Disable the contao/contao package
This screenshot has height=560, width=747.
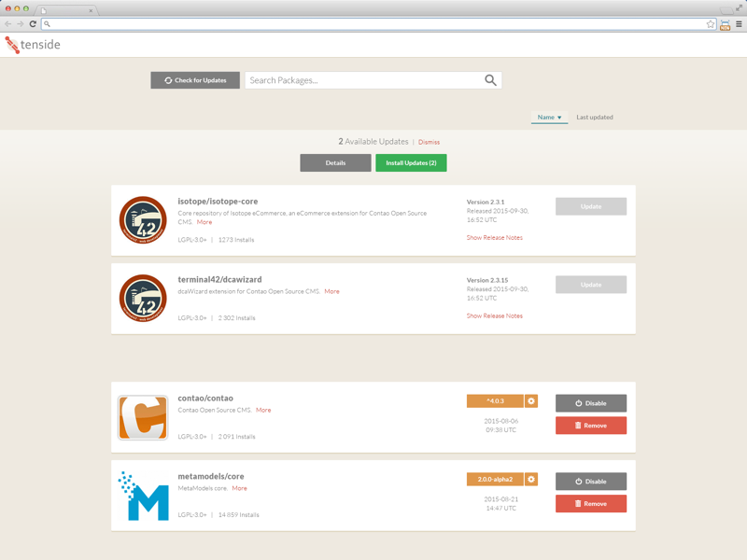(x=591, y=403)
